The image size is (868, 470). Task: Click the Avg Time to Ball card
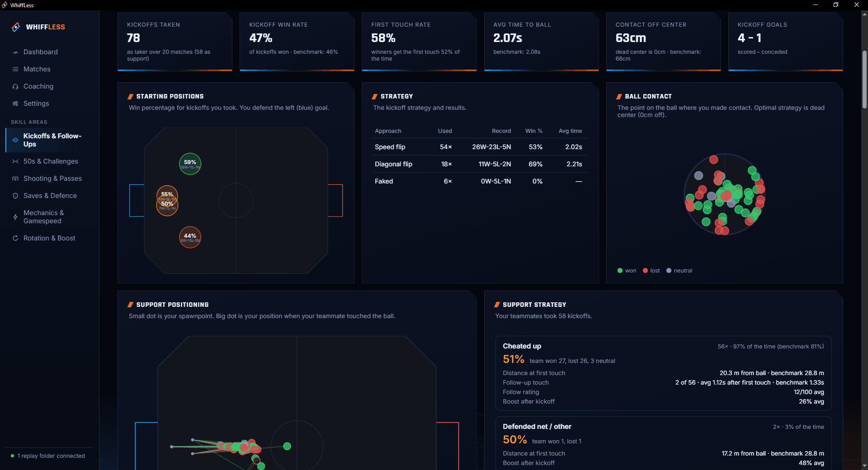[x=541, y=42]
